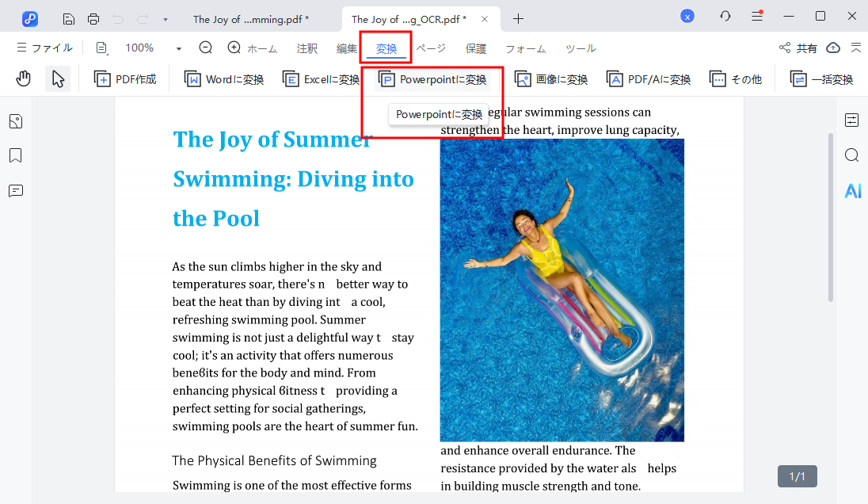Click the print icon in title bar
Screen dimensions: 868x504
point(93,18)
